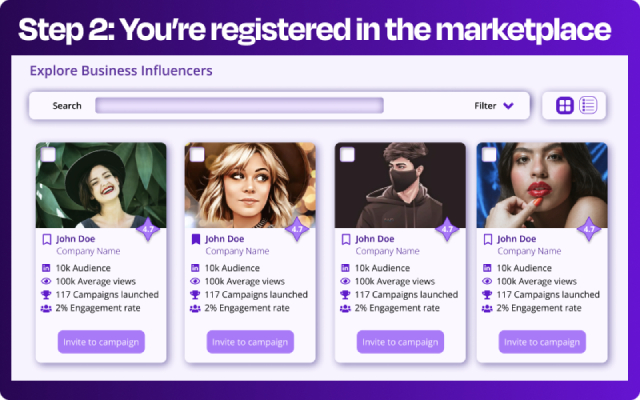Tick checkbox on masked man card
Viewport: 640px width, 400px height.
click(346, 154)
